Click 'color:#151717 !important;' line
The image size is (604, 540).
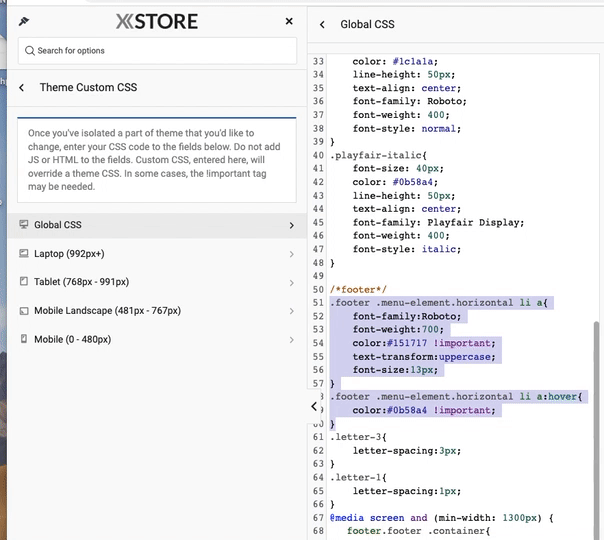[424, 343]
